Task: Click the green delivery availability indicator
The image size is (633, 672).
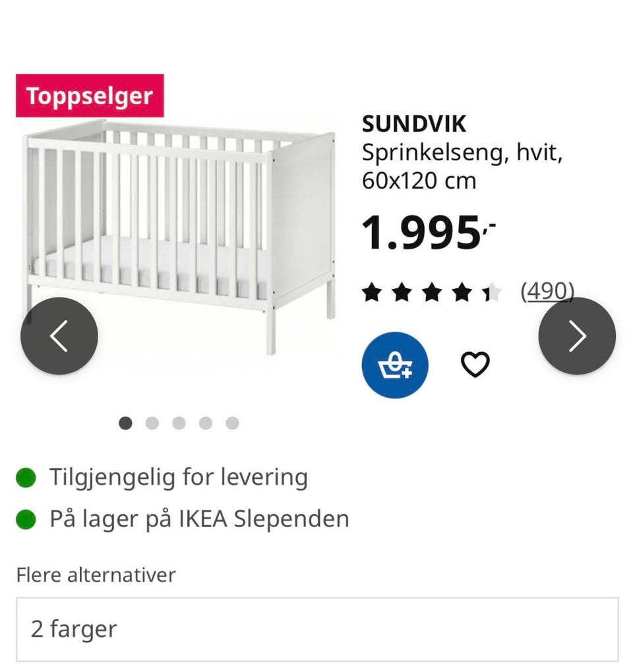Action: pos(26,477)
